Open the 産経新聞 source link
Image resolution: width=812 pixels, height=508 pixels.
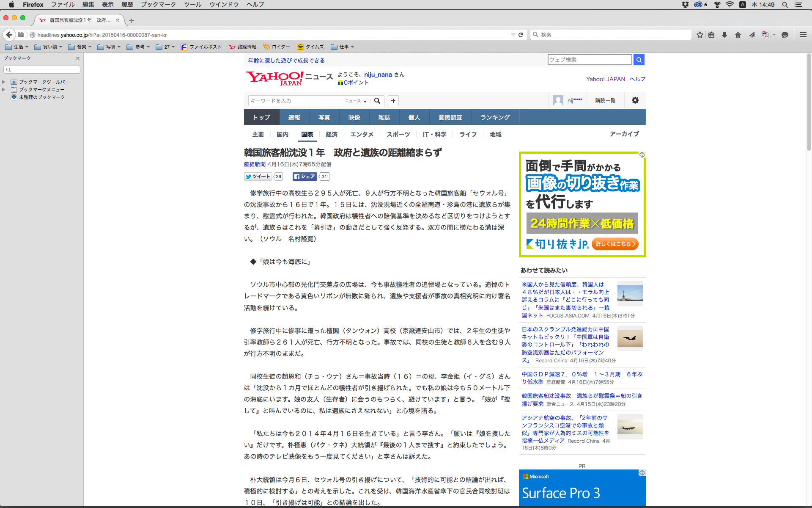(x=255, y=164)
